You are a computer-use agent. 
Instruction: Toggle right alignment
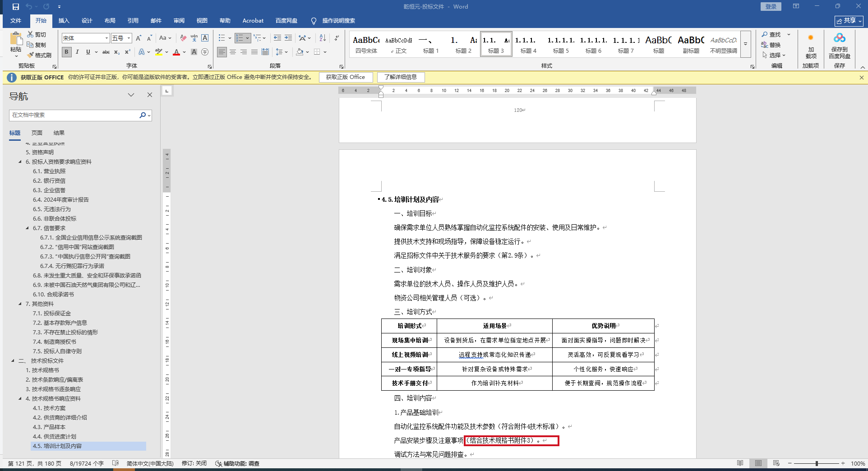[x=244, y=52]
